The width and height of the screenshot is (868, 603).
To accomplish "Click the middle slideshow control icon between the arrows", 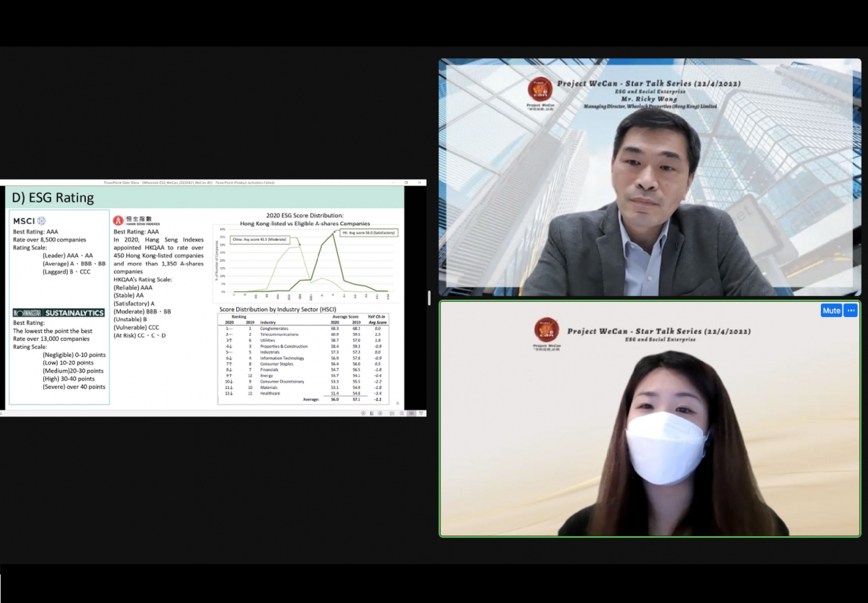I will [x=371, y=413].
